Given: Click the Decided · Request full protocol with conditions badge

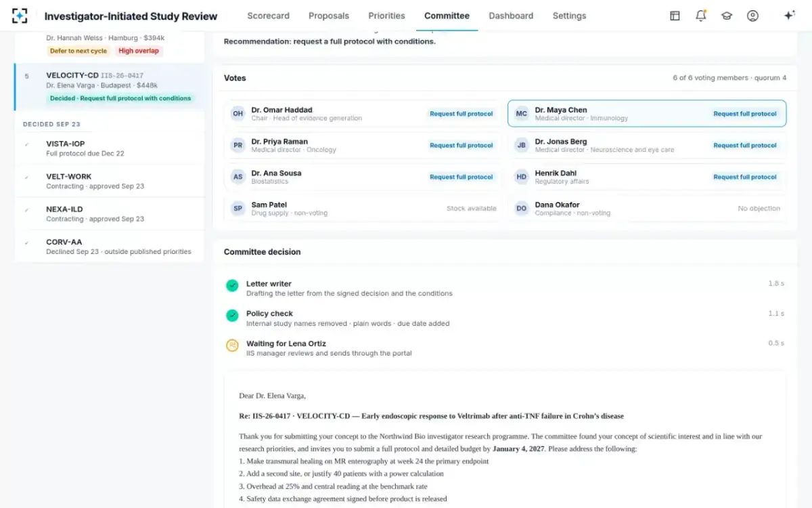Looking at the screenshot, I should coord(120,98).
